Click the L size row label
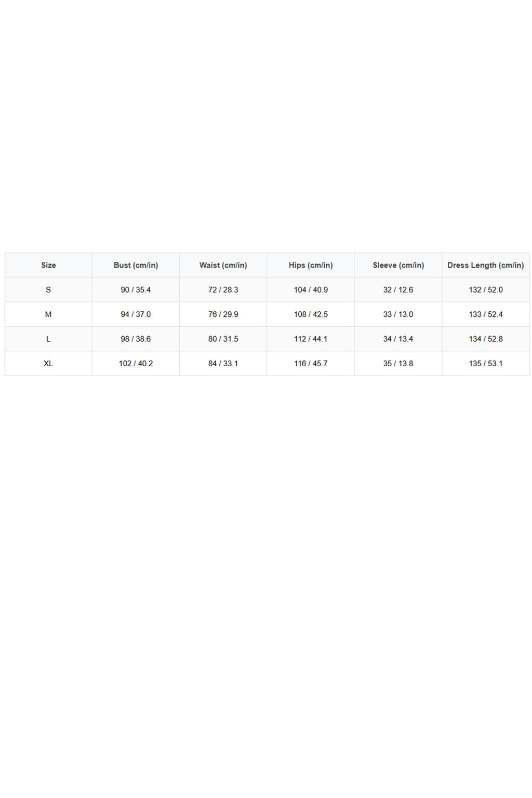Screen dimensions: 532x798 tap(48, 339)
